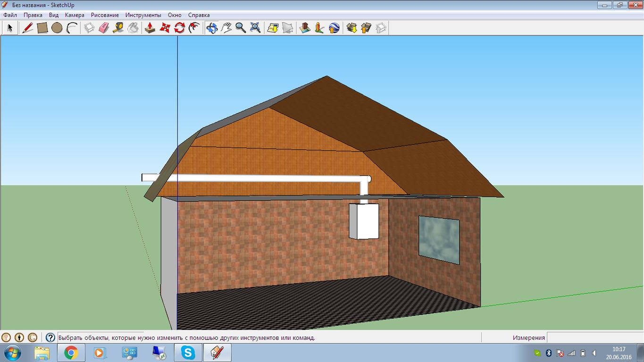Viewport: 644px width, 362px height.
Task: Select the Circle drawing tool
Action: (x=57, y=28)
